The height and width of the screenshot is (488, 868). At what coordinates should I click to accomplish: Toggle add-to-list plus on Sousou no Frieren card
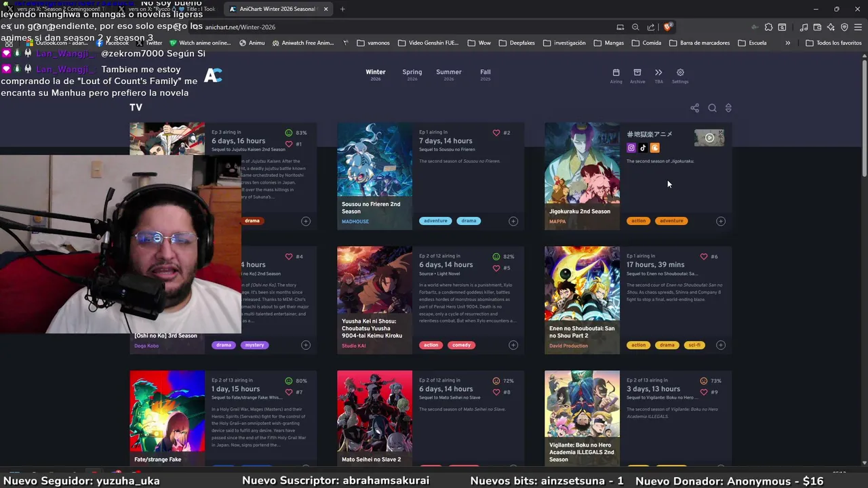pyautogui.click(x=513, y=221)
